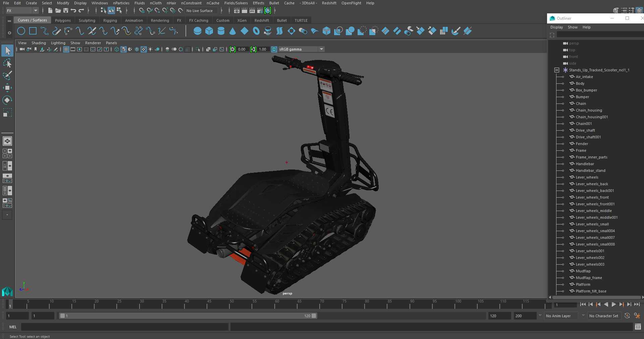Toggle viewport grid display
644x339 pixels.
[x=66, y=49]
